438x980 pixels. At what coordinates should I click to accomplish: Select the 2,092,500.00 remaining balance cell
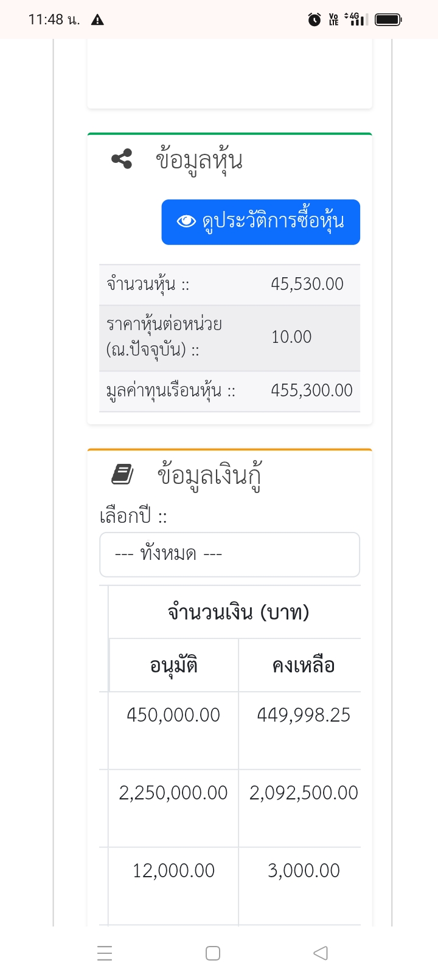(304, 793)
